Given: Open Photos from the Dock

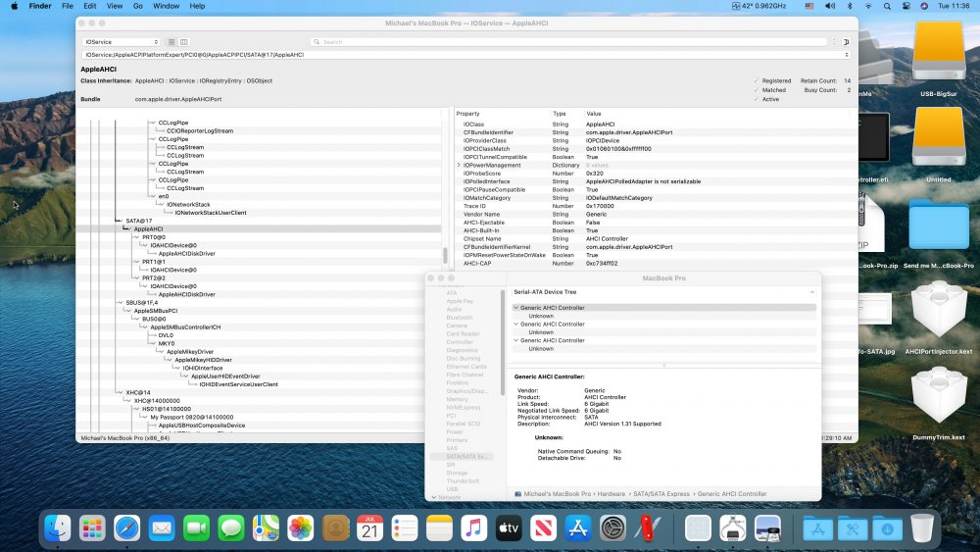Looking at the screenshot, I should pos(301,528).
